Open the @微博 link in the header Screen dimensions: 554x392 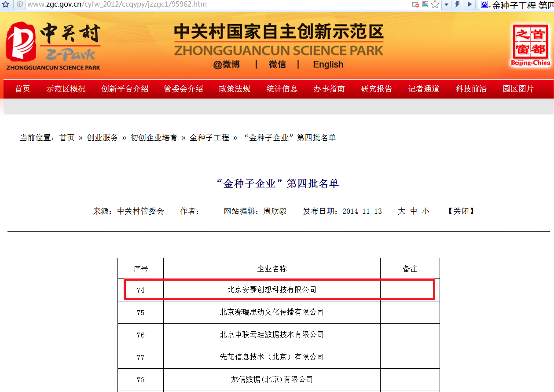pos(227,65)
